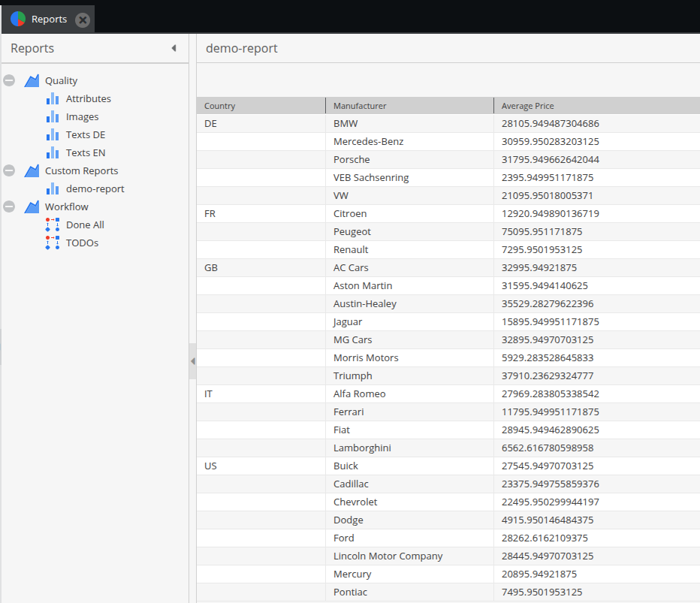Collapse the Reports side panel arrow
The height and width of the screenshot is (603, 700).
click(174, 48)
